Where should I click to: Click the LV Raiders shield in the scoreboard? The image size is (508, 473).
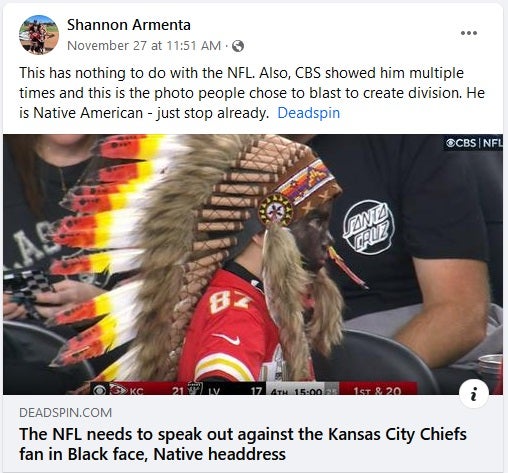click(x=195, y=389)
